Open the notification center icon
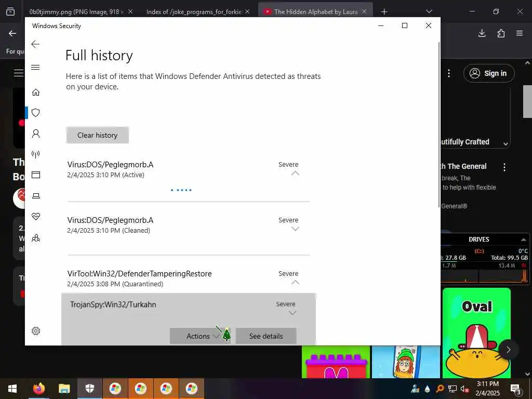Image resolution: width=532 pixels, height=399 pixels. click(x=515, y=389)
